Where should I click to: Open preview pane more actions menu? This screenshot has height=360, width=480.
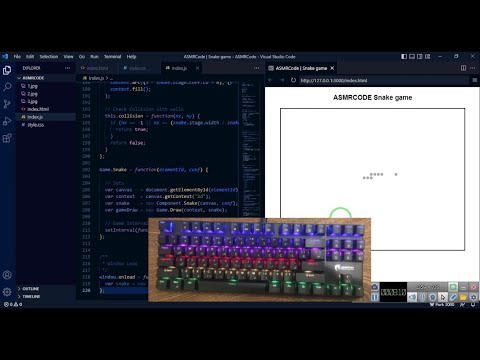(473, 68)
